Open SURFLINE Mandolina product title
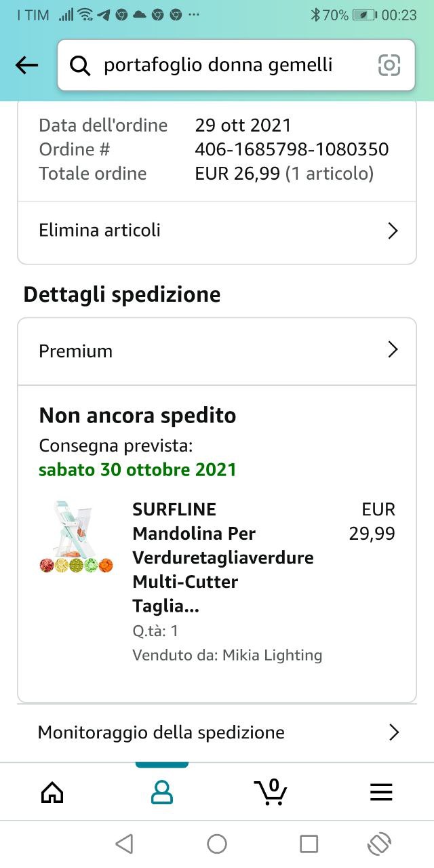The height and width of the screenshot is (868, 434). click(223, 557)
